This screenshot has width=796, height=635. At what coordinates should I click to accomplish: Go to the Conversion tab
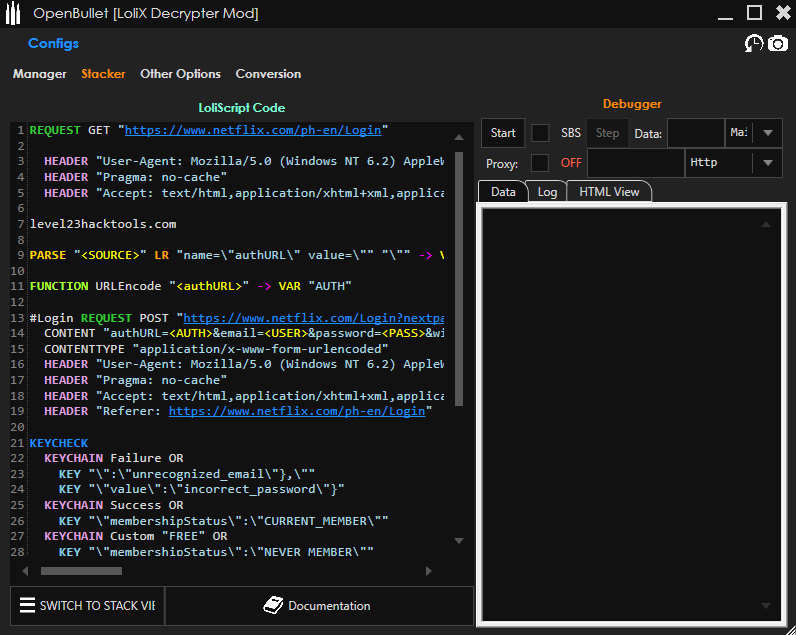268,74
